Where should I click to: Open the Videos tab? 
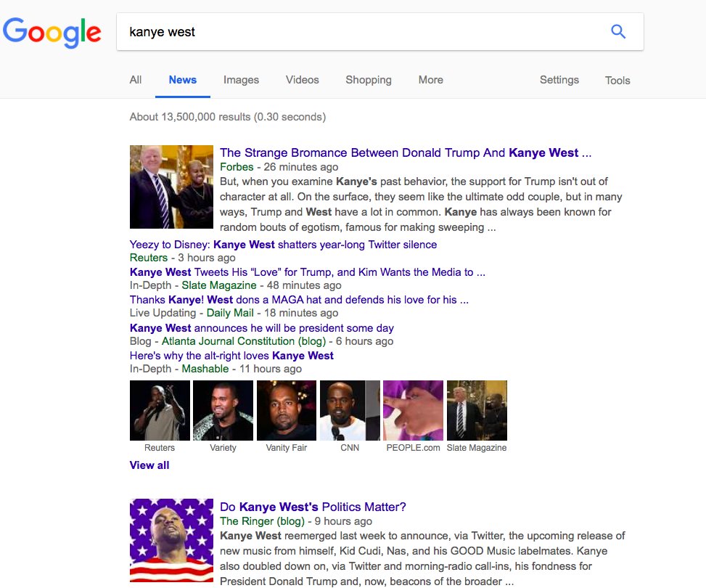(302, 80)
